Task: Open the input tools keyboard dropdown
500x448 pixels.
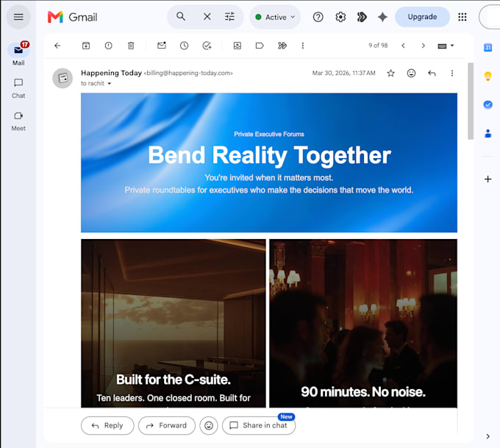Action: 446,46
